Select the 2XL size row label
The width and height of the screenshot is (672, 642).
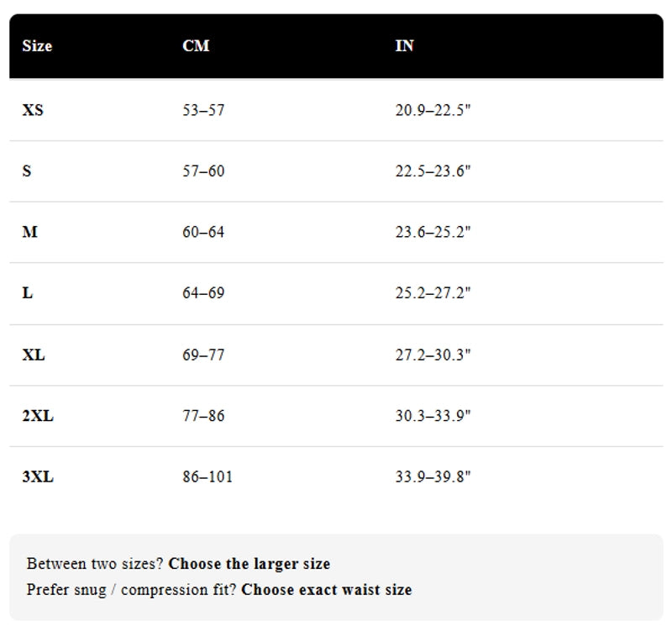click(x=38, y=416)
